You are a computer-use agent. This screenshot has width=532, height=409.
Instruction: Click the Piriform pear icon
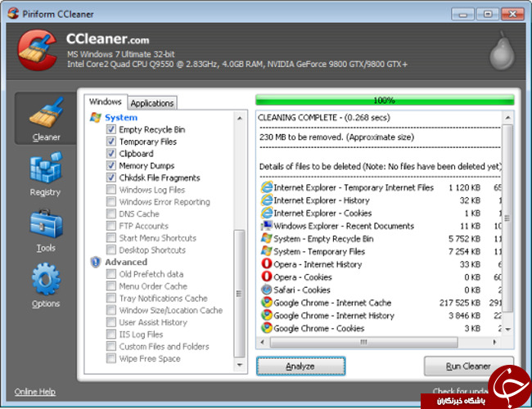point(502,51)
